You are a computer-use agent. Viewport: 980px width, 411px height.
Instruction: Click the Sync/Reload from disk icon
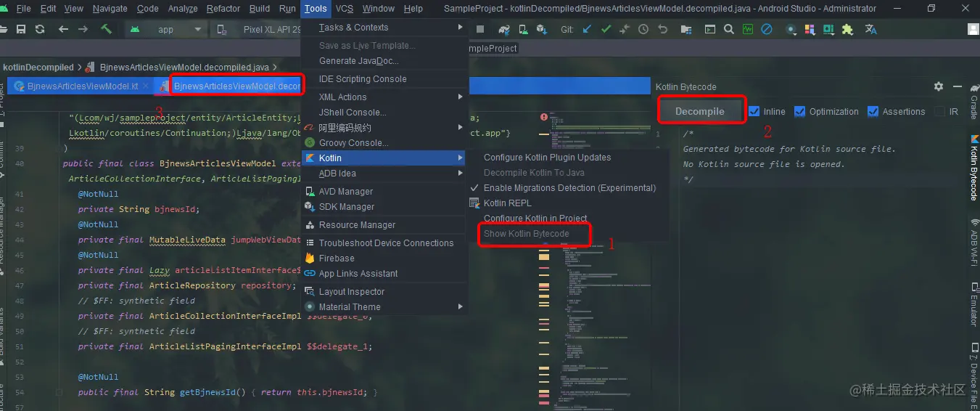coord(40,29)
